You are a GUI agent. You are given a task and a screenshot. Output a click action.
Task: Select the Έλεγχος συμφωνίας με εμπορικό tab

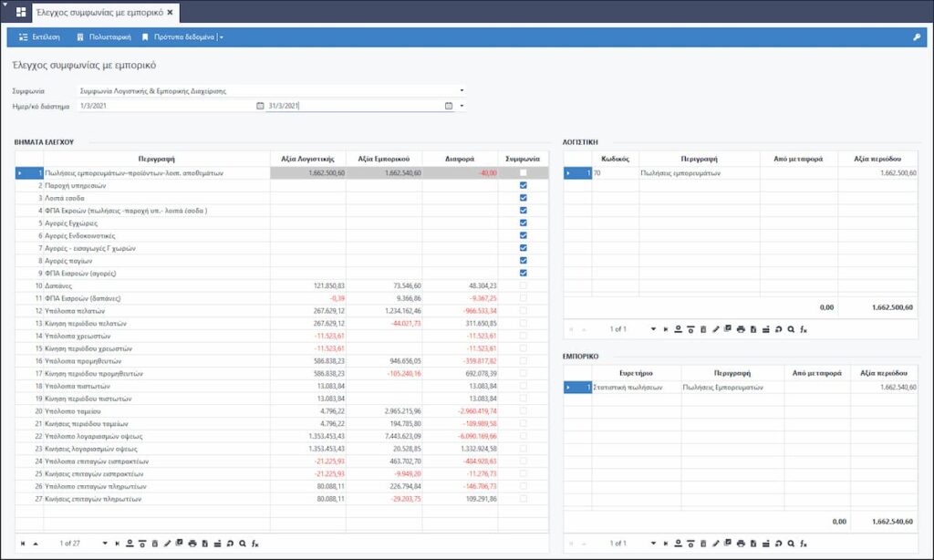click(100, 13)
